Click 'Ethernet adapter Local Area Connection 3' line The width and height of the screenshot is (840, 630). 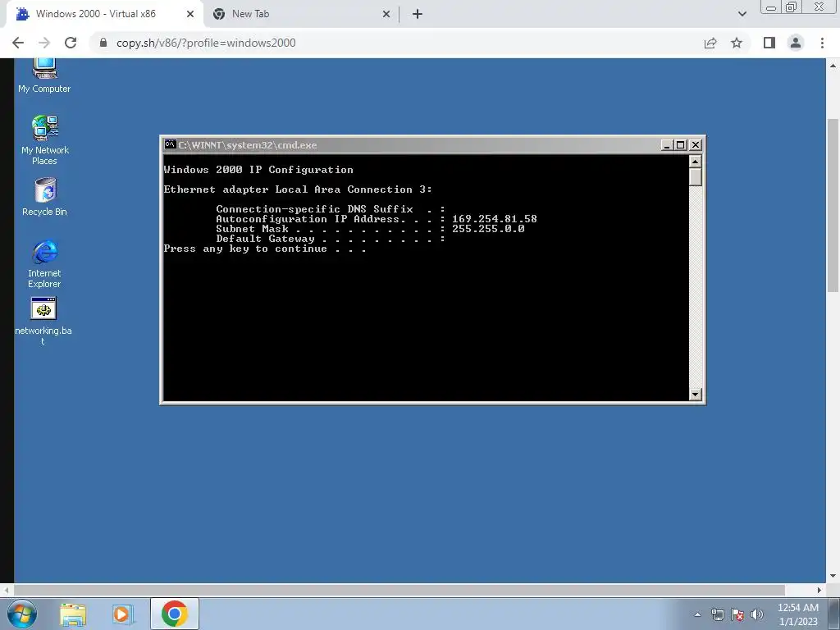297,189
